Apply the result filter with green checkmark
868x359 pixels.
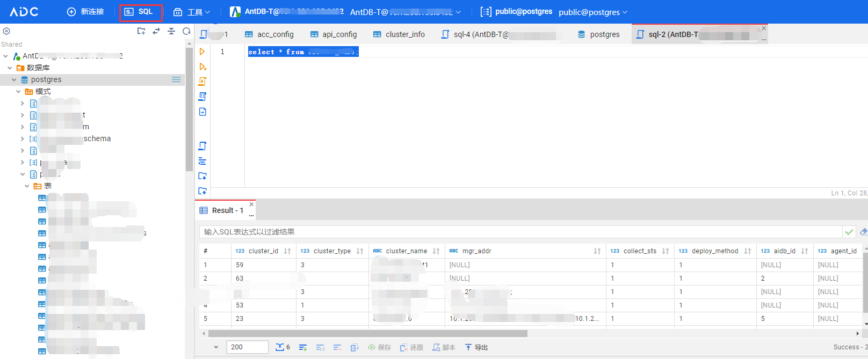pyautogui.click(x=849, y=232)
